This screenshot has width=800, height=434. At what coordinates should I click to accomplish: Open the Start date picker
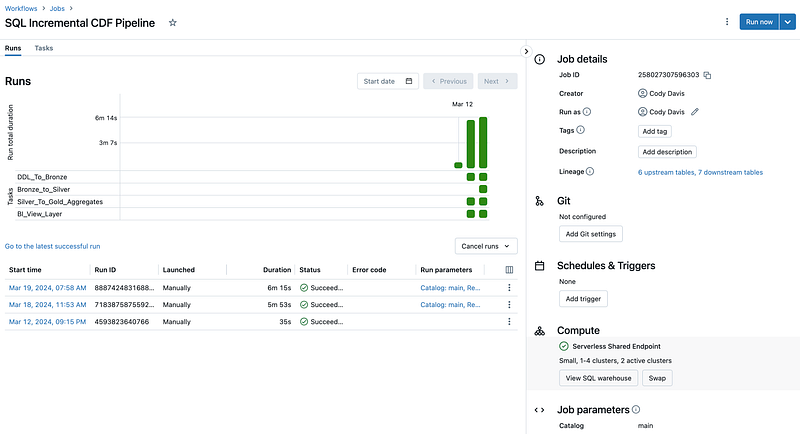(388, 81)
